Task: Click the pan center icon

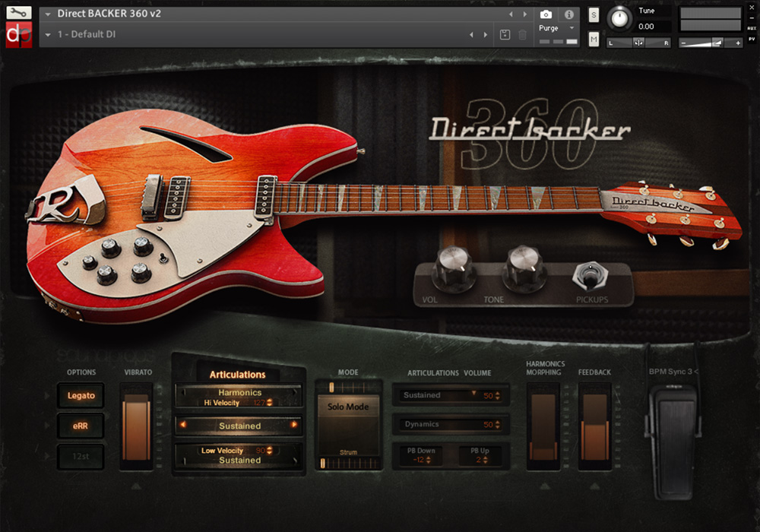Action: click(639, 43)
